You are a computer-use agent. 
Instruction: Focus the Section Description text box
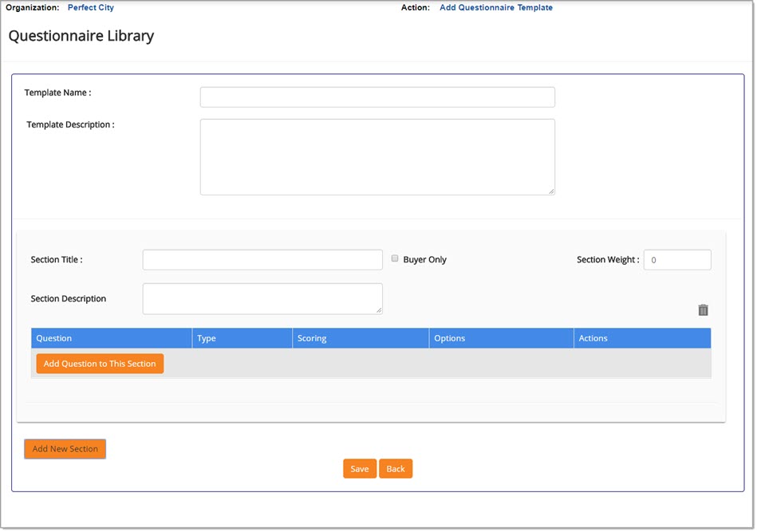click(x=262, y=298)
